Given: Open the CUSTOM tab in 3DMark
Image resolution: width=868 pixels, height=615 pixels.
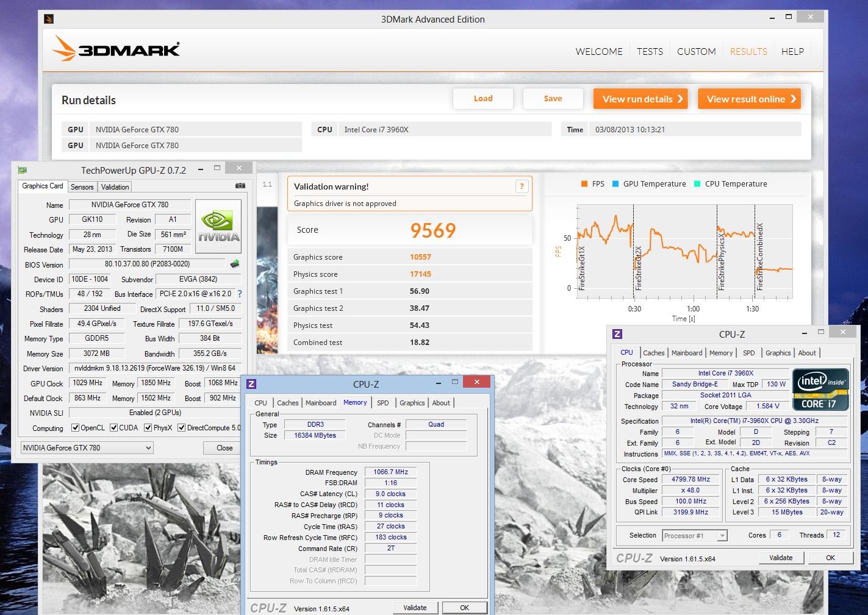Looking at the screenshot, I should coord(696,52).
